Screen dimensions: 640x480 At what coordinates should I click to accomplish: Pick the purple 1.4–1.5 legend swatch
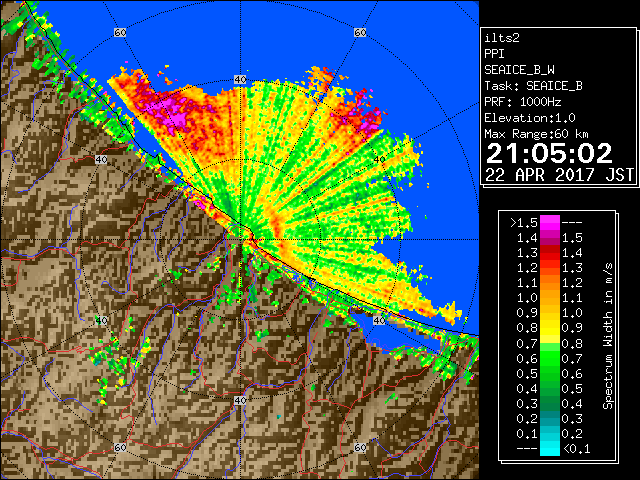point(550,238)
